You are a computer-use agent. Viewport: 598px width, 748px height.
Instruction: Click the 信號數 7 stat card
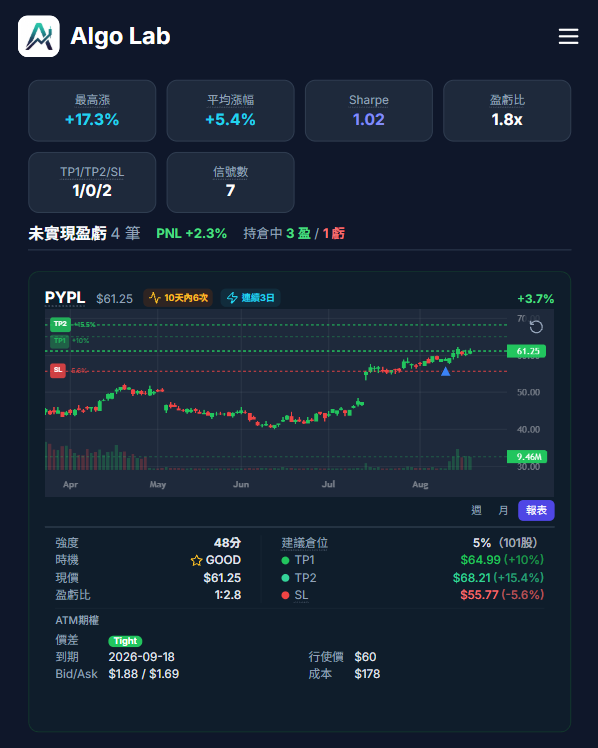(230, 183)
